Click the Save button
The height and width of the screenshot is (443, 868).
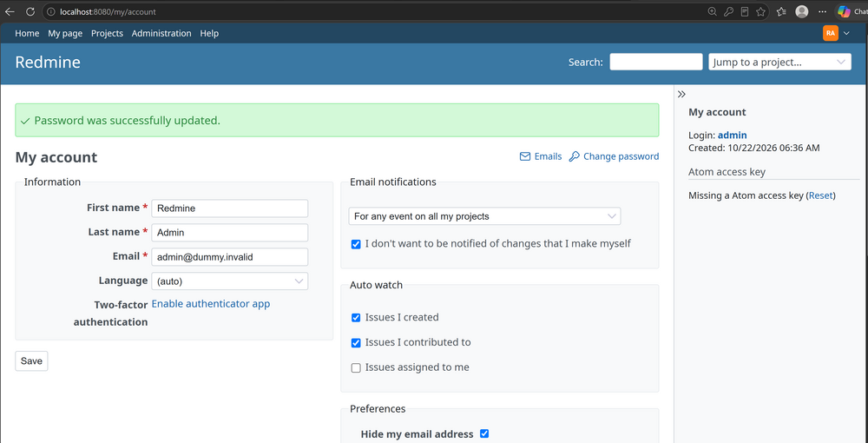[x=31, y=361]
